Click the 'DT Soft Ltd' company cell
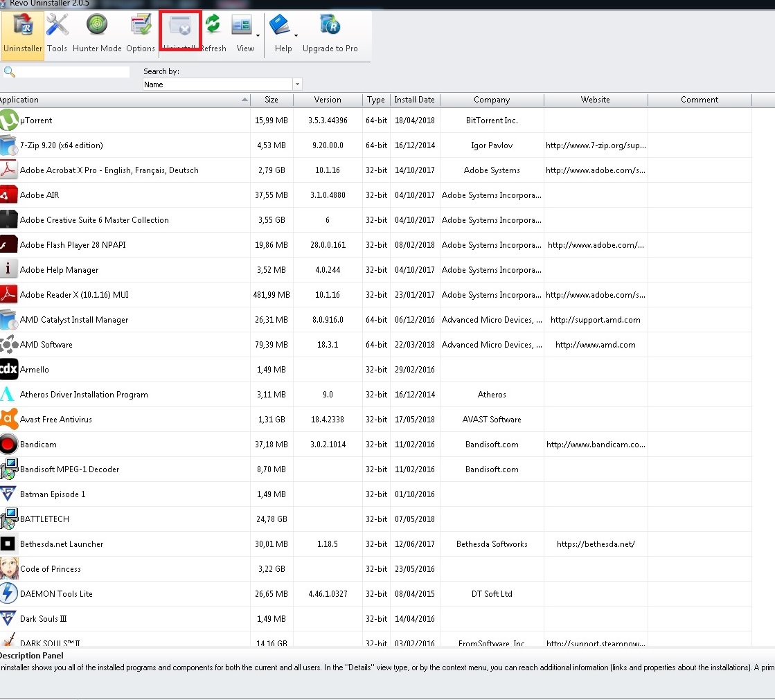Viewport: 775px width, 700px height. [x=492, y=594]
